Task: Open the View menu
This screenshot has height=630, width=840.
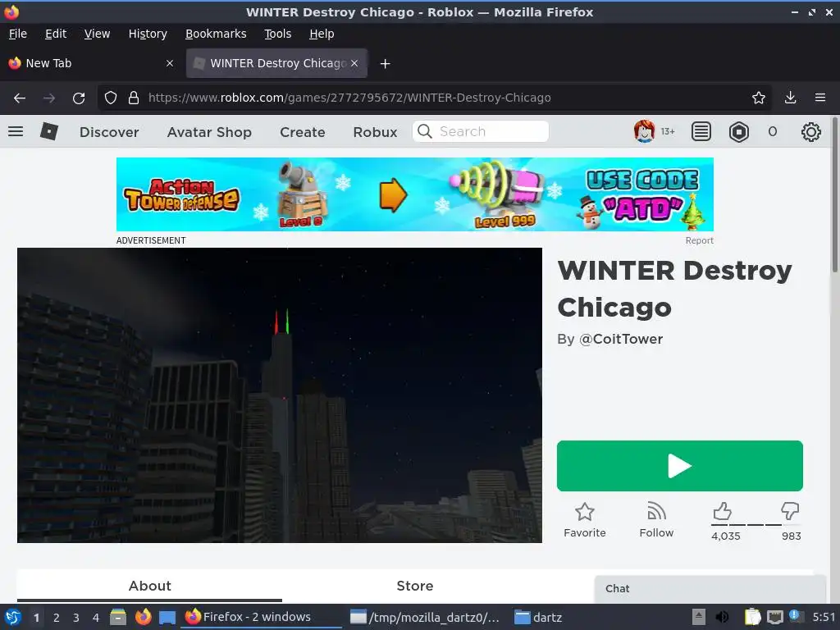Action: 97,34
